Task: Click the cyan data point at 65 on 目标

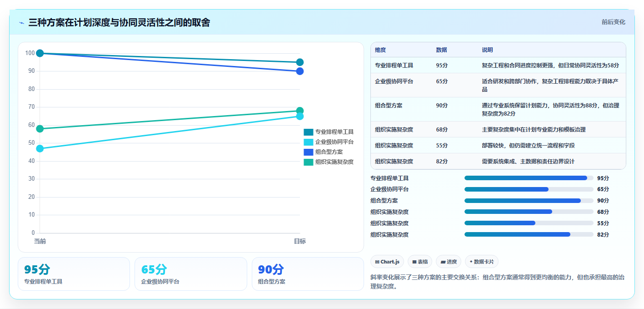Action: coord(300,117)
